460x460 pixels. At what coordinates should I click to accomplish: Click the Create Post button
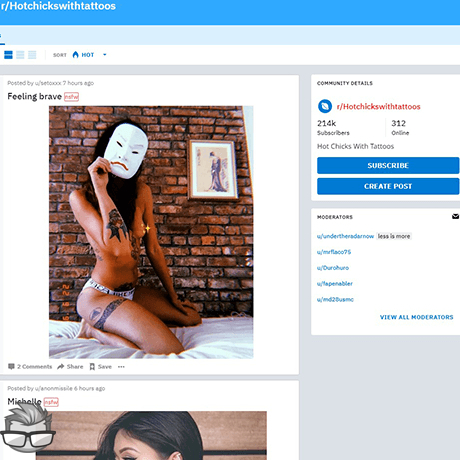click(x=388, y=186)
